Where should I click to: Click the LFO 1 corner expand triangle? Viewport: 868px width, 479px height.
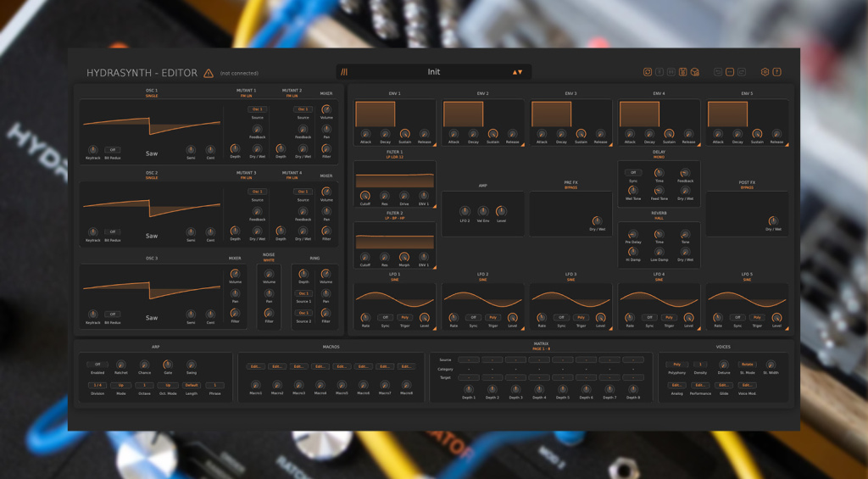click(434, 328)
